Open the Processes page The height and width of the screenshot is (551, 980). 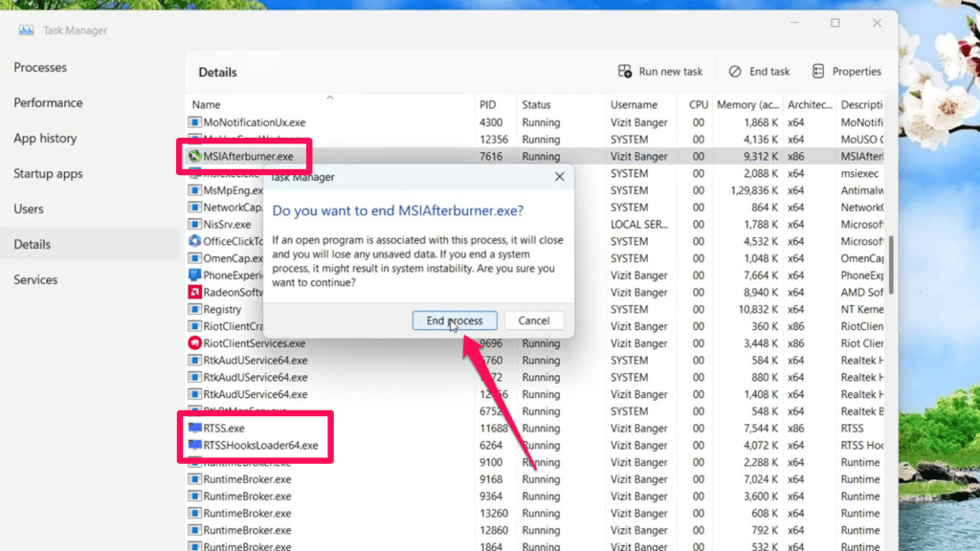tap(40, 67)
